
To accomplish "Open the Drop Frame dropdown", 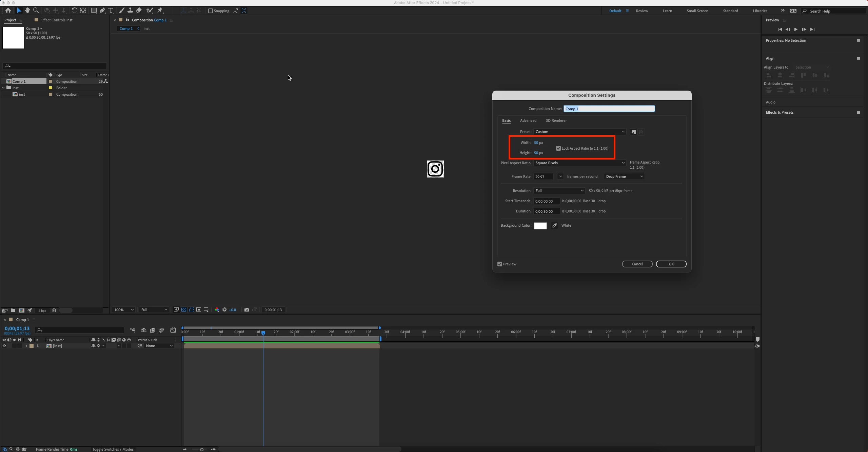I will [624, 176].
